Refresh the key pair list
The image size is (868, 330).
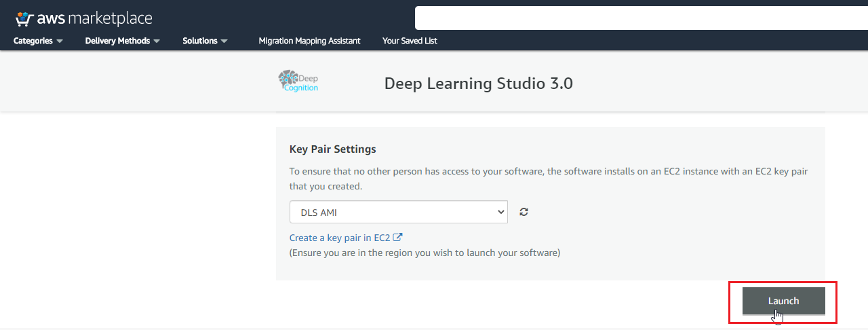pos(524,212)
